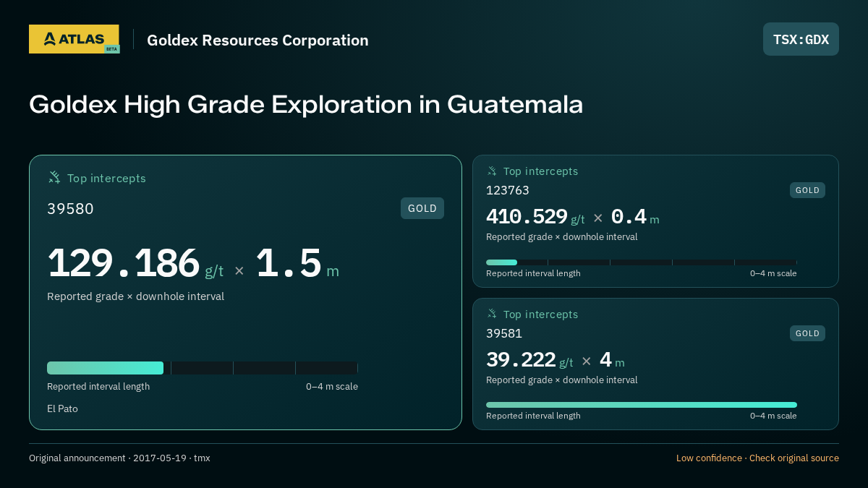Click the Top intercepts heading in the 39580 card
The width and height of the screenshot is (868, 488).
[x=106, y=179]
